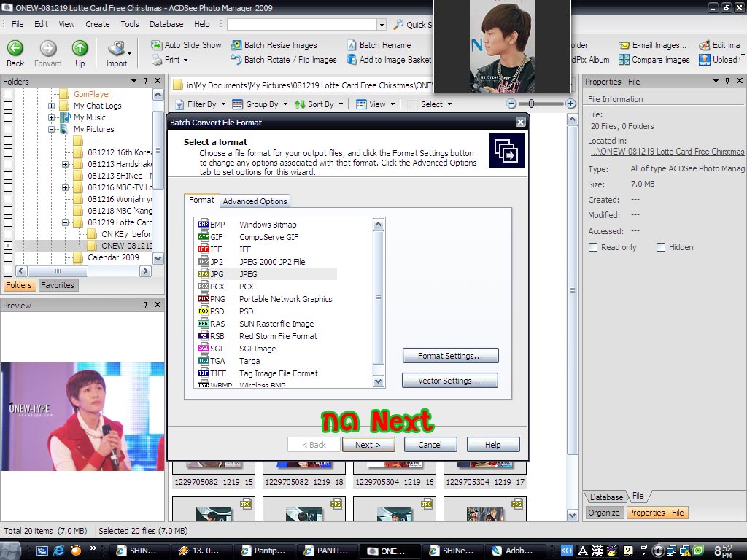Image resolution: width=747 pixels, height=560 pixels.
Task: Open Format Settings dialog
Action: [x=450, y=356]
